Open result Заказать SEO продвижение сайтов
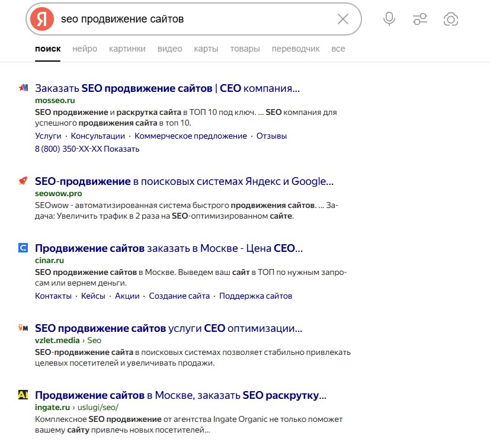This screenshot has width=490, height=448. (x=167, y=88)
